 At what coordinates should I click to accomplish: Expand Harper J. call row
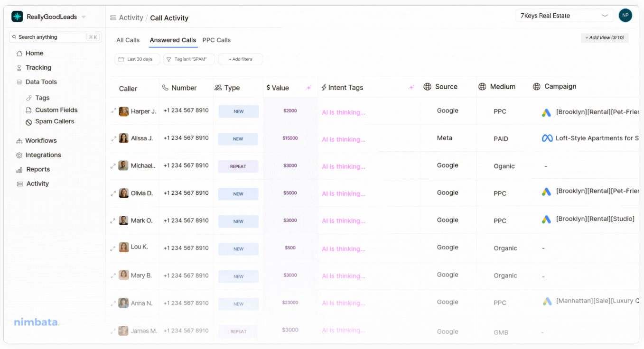tap(113, 111)
